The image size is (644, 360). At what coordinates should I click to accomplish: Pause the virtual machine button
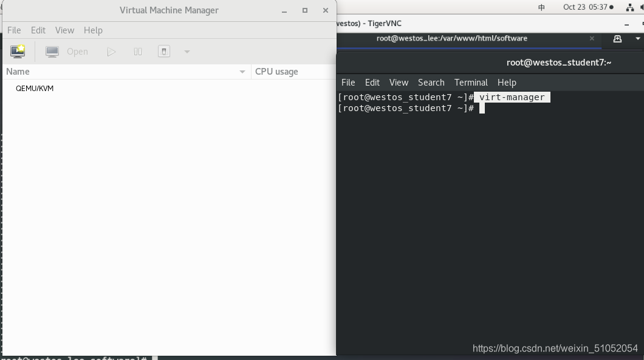137,52
